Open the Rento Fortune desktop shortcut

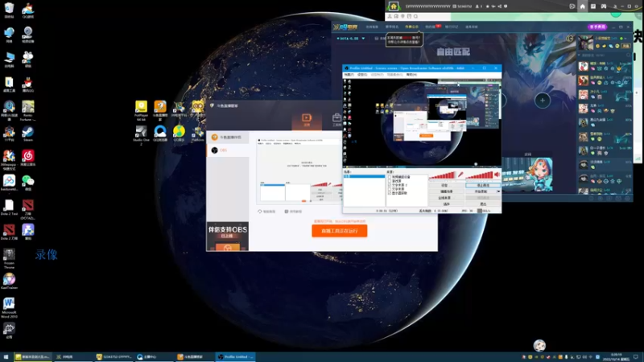28,111
